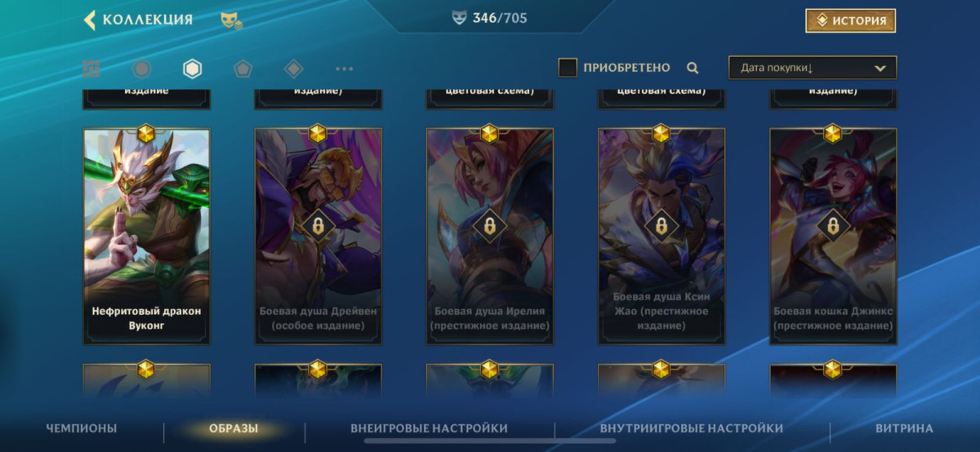Select the pentagon rarity filter icon

[243, 69]
